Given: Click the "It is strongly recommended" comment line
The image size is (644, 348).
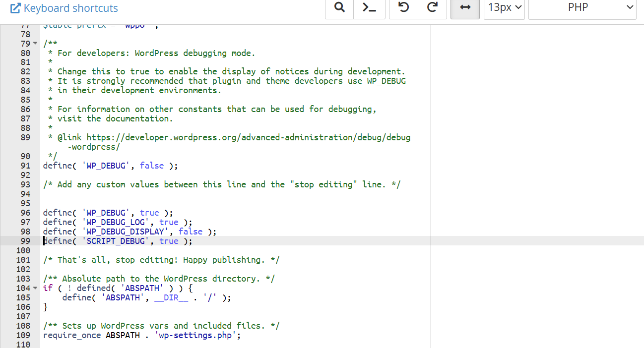Looking at the screenshot, I should pyautogui.click(x=227, y=81).
